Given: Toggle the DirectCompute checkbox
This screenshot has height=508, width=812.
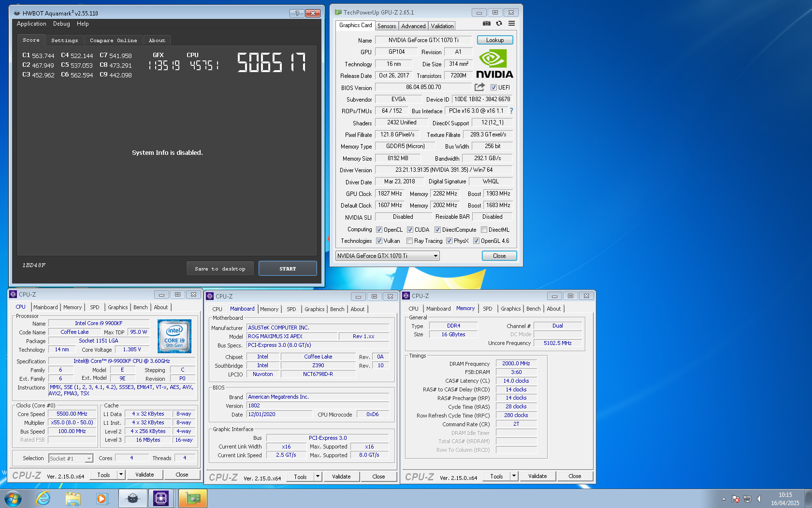Looking at the screenshot, I should [437, 230].
